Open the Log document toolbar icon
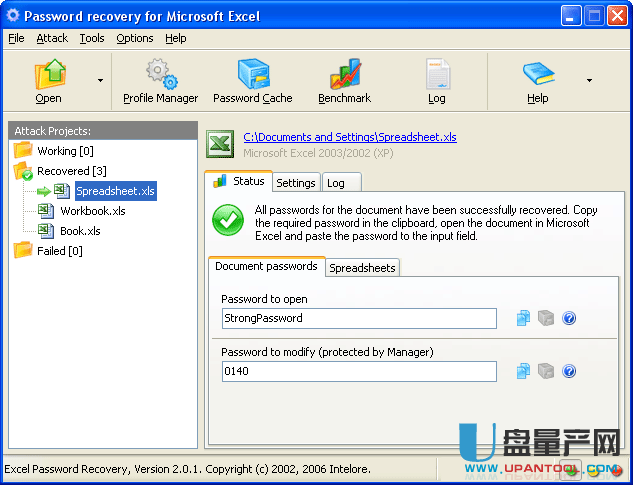Screen dimensions: 633x485 tap(438, 74)
